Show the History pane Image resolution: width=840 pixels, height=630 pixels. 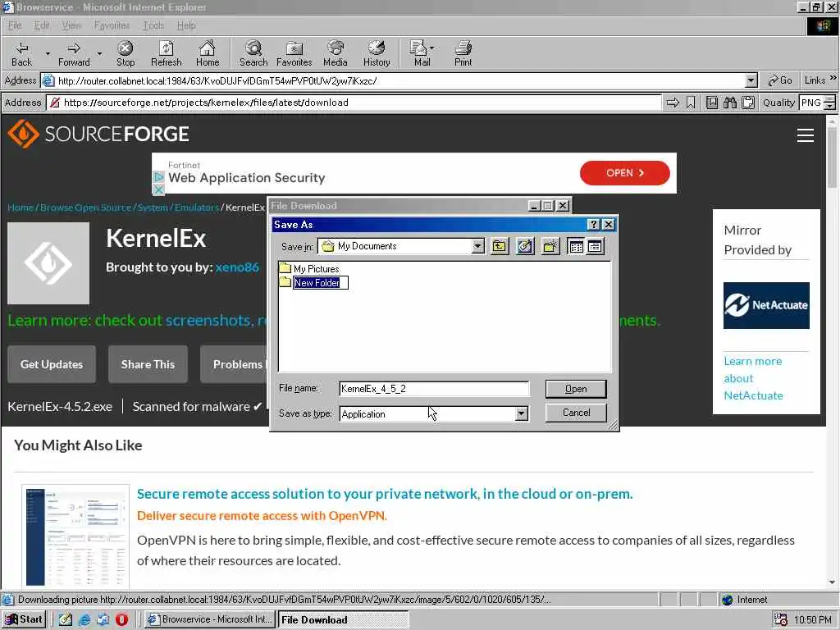pos(377,54)
